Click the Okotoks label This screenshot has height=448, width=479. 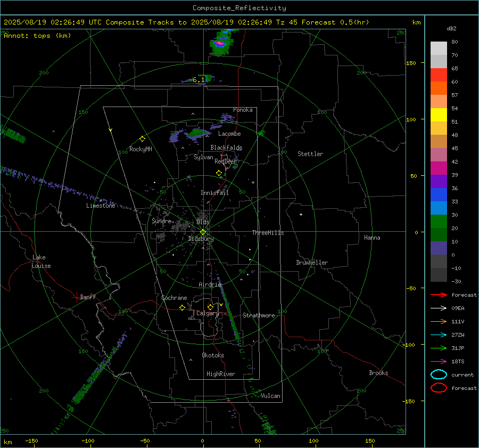coord(213,355)
